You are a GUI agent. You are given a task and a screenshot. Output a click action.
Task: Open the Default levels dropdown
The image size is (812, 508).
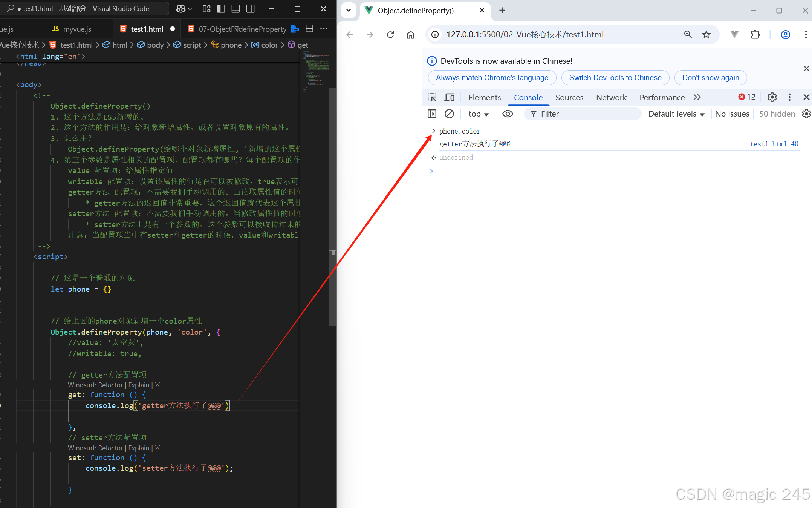pyautogui.click(x=676, y=114)
